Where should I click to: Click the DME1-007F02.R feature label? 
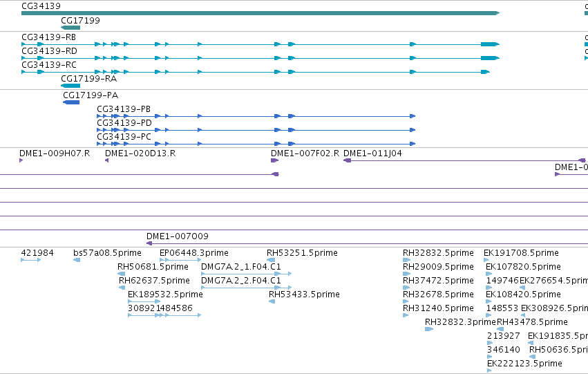[x=305, y=153]
